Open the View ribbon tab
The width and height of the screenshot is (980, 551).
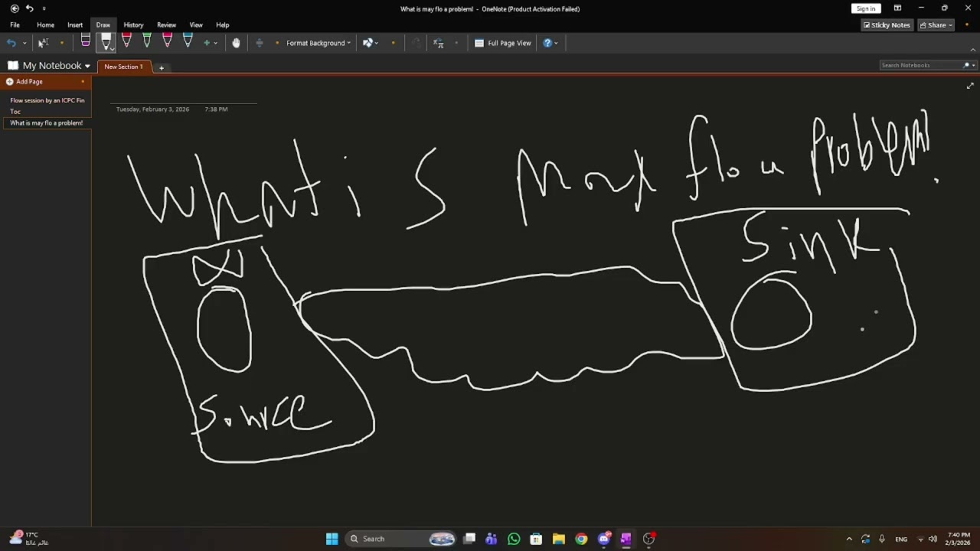point(196,24)
